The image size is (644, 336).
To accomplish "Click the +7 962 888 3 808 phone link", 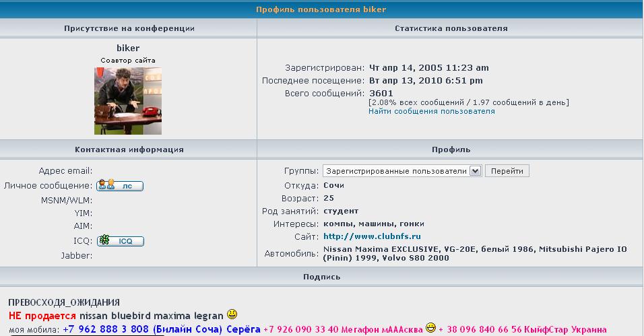I will tap(106, 329).
